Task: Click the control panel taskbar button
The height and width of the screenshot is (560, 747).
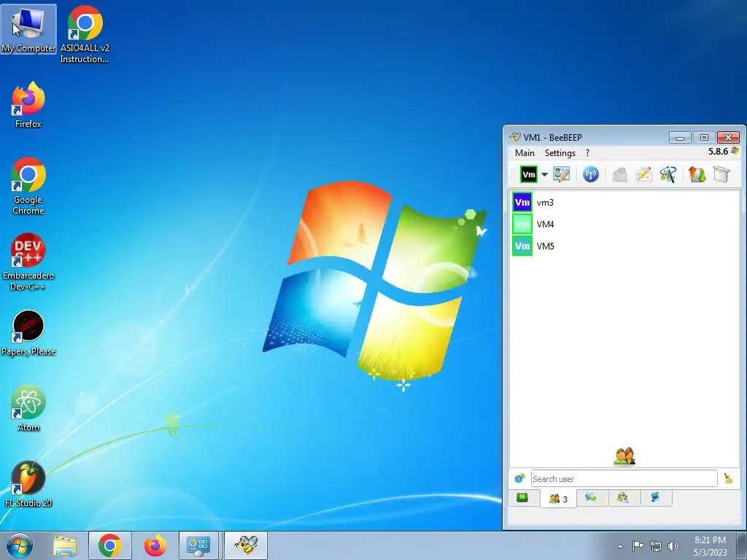Action: tap(198, 545)
